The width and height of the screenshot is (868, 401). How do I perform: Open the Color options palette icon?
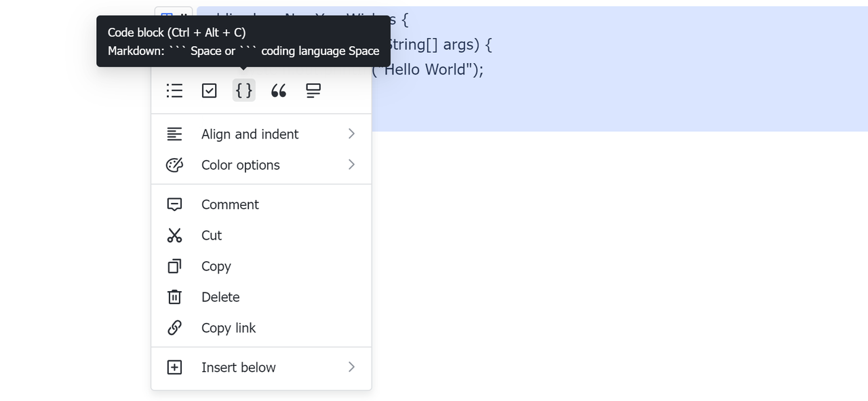coord(174,165)
